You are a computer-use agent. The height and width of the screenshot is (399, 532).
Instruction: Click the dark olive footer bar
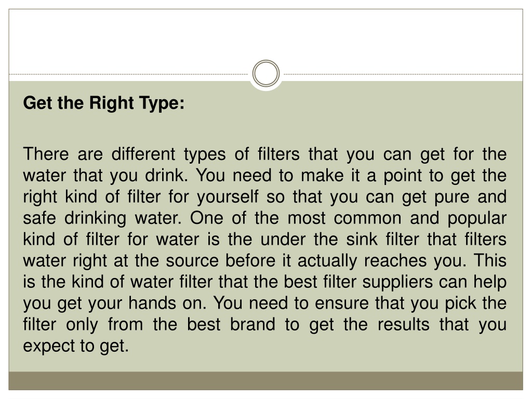point(265,381)
